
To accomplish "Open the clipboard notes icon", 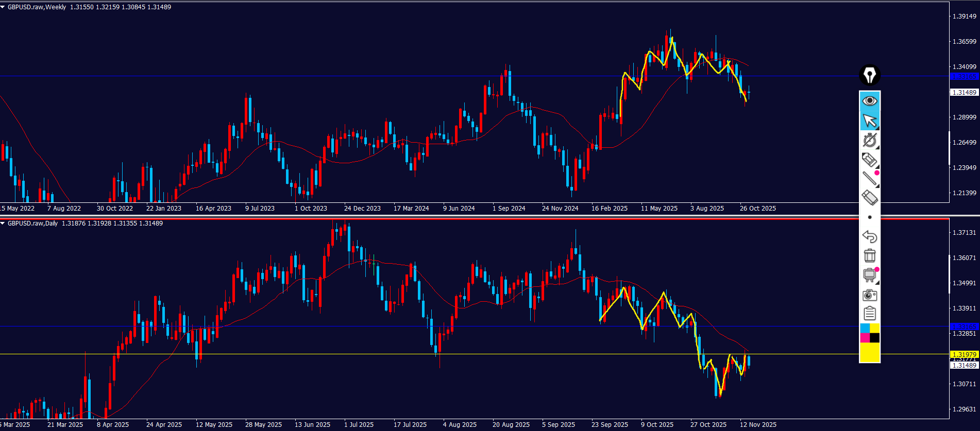I will pyautogui.click(x=870, y=314).
